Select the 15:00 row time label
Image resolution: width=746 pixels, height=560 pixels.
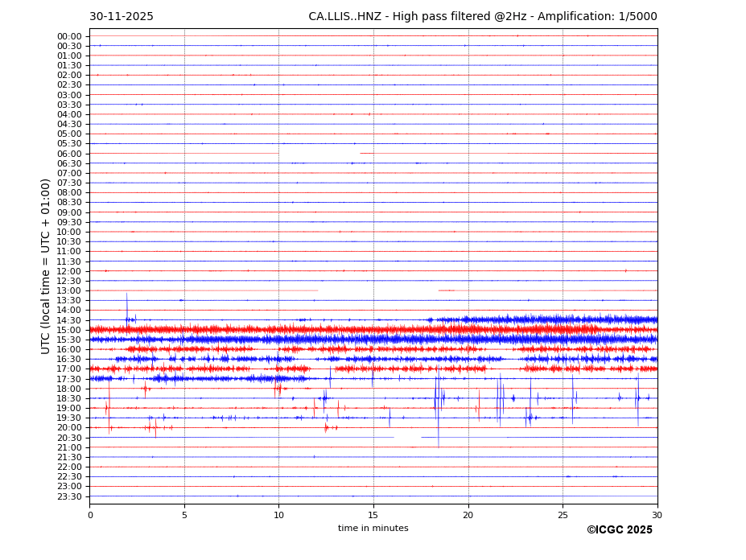click(69, 330)
